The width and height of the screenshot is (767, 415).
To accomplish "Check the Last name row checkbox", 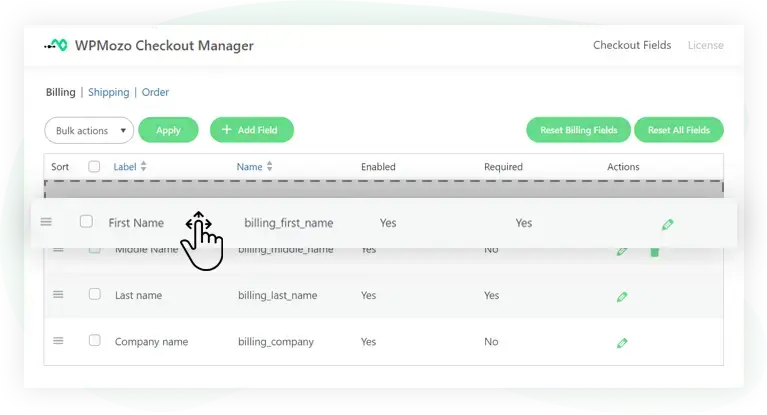I will pyautogui.click(x=94, y=294).
